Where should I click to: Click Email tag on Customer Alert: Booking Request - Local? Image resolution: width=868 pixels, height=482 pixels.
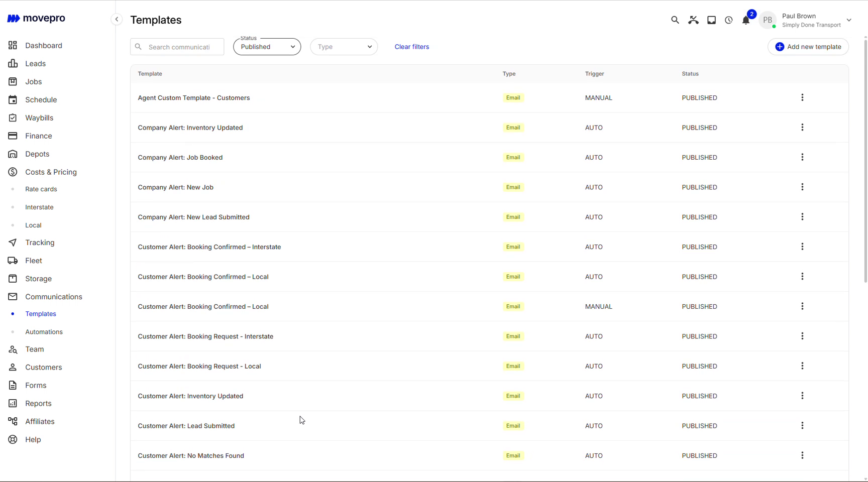(x=513, y=366)
